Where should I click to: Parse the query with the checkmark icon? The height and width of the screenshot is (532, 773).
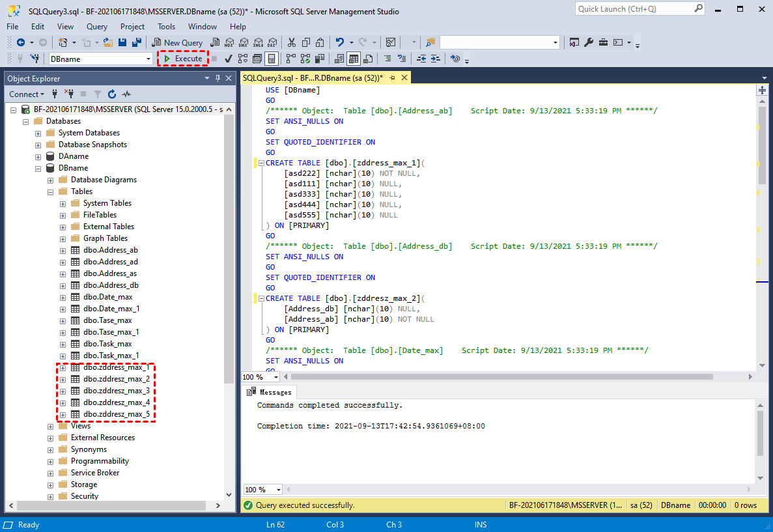click(227, 59)
